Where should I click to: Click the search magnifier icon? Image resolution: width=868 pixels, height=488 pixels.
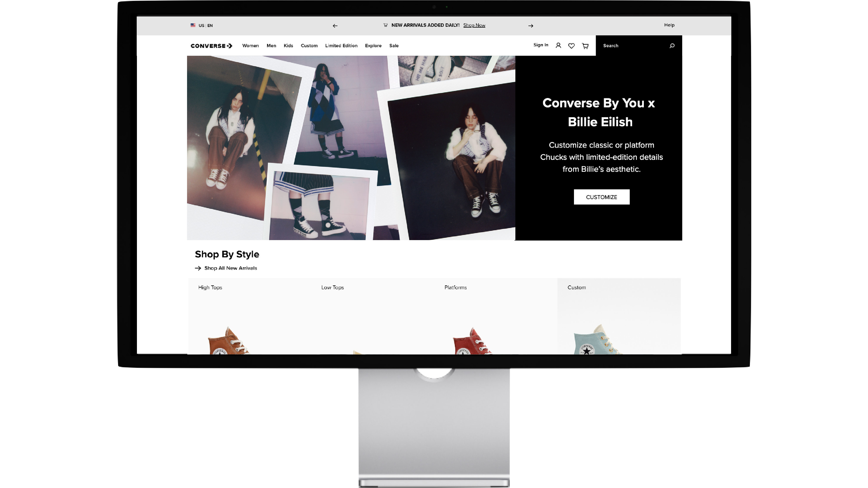coord(672,46)
